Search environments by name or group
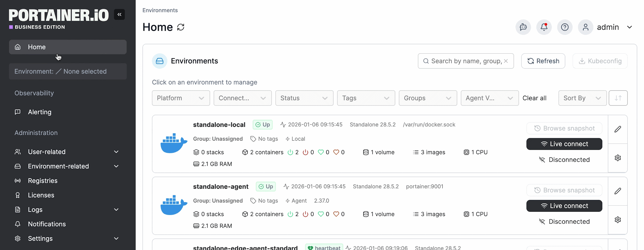The image size is (644, 250). (466, 61)
